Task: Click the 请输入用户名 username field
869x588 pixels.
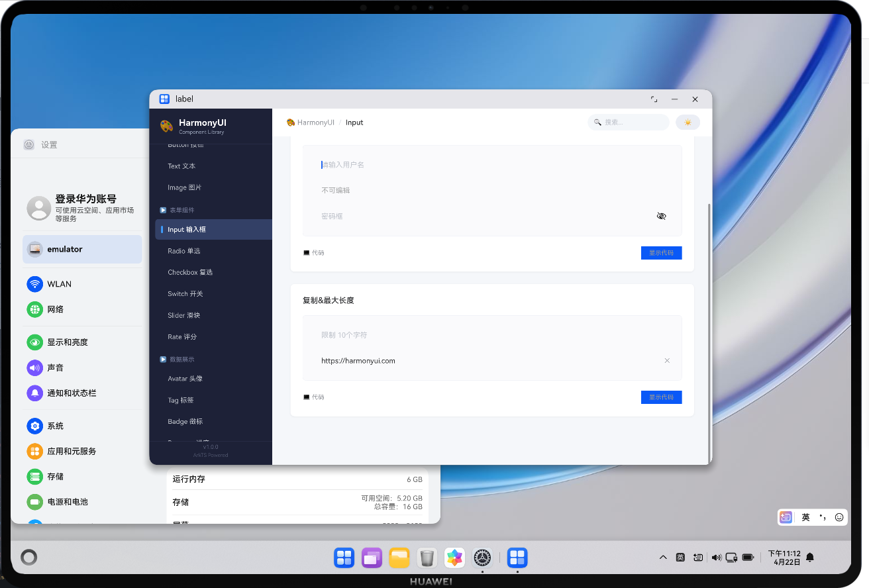Action: click(492, 164)
